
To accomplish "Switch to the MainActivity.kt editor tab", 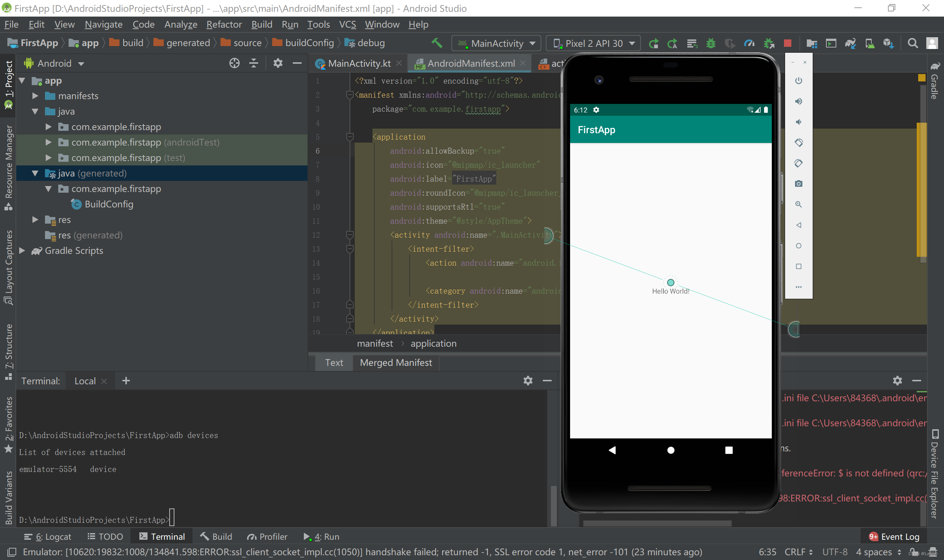I will 359,63.
